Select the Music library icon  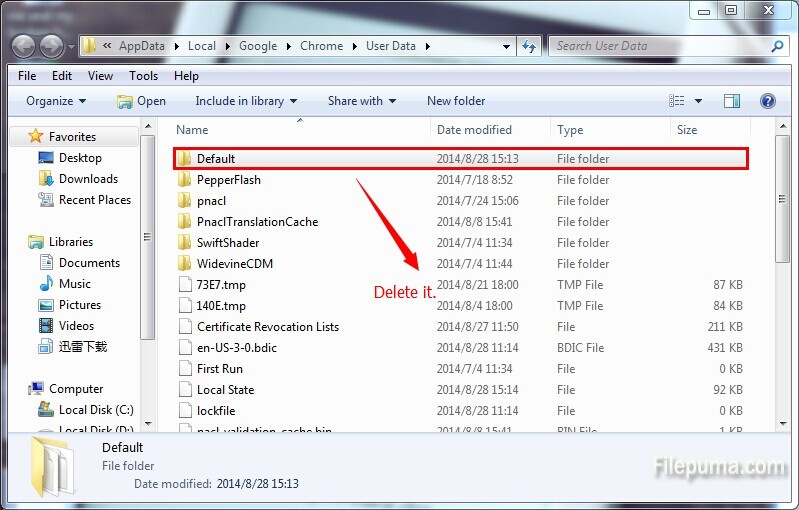point(47,284)
